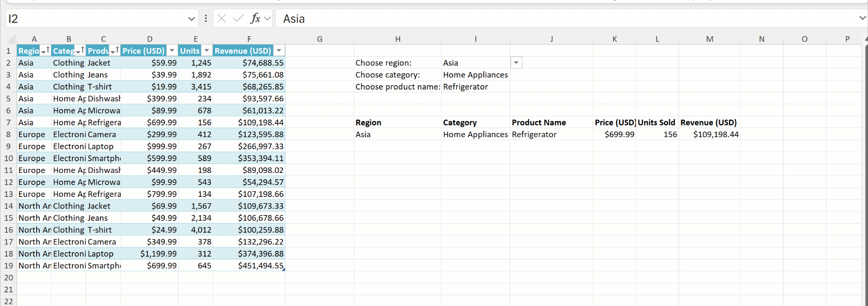Viewport: 868px width, 306px height.
Task: Open the chevron next to the fx icon
Action: pos(268,19)
